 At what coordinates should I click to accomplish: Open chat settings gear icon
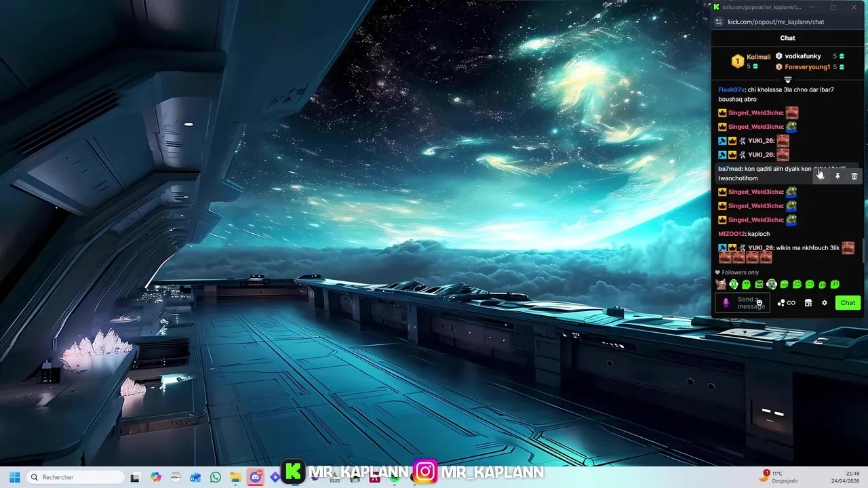point(825,303)
